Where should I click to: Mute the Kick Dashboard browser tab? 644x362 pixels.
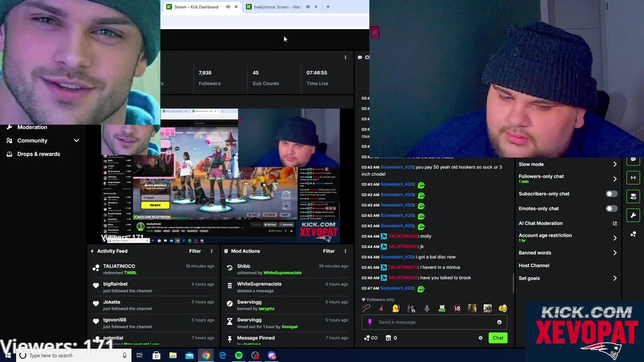click(x=228, y=7)
